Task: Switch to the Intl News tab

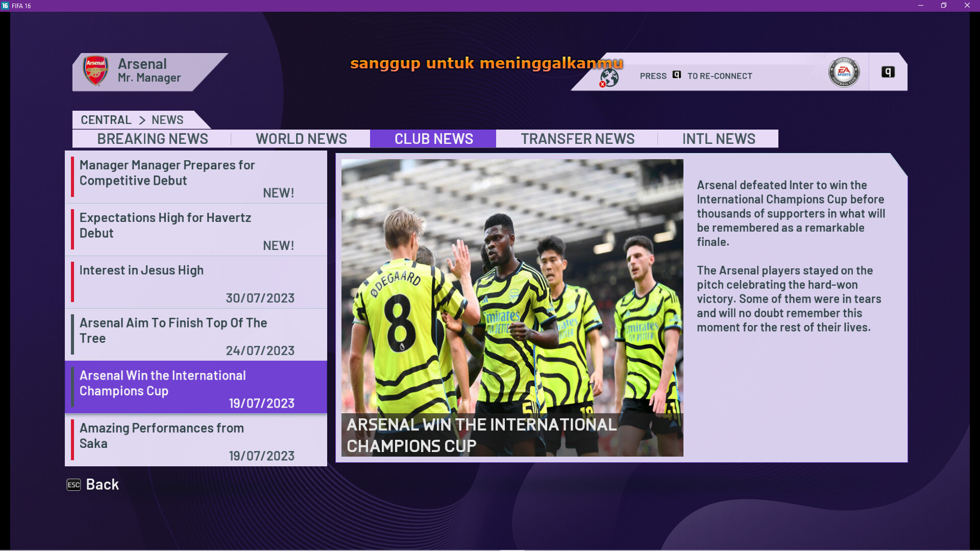Action: point(719,139)
